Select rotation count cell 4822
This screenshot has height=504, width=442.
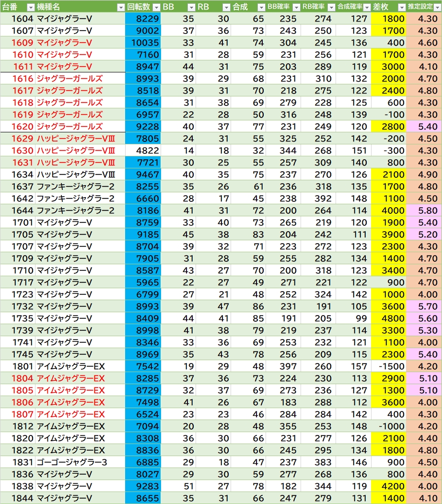(x=143, y=151)
